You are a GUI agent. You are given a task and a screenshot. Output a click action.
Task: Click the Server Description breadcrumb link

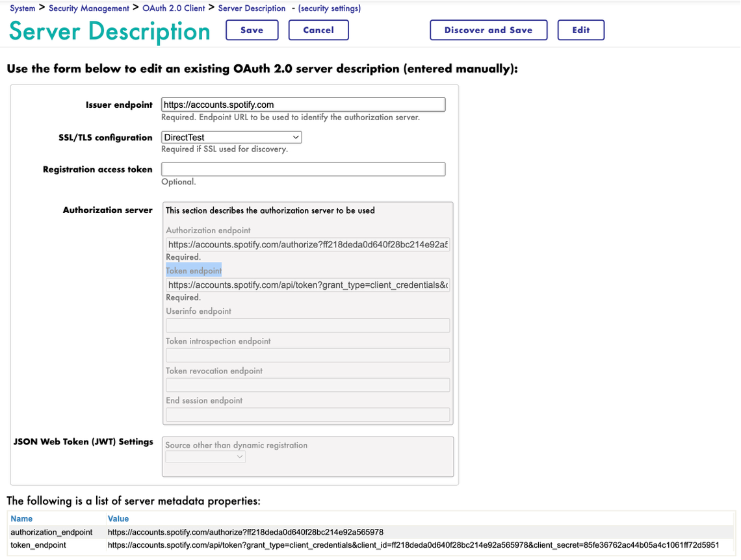252,8
